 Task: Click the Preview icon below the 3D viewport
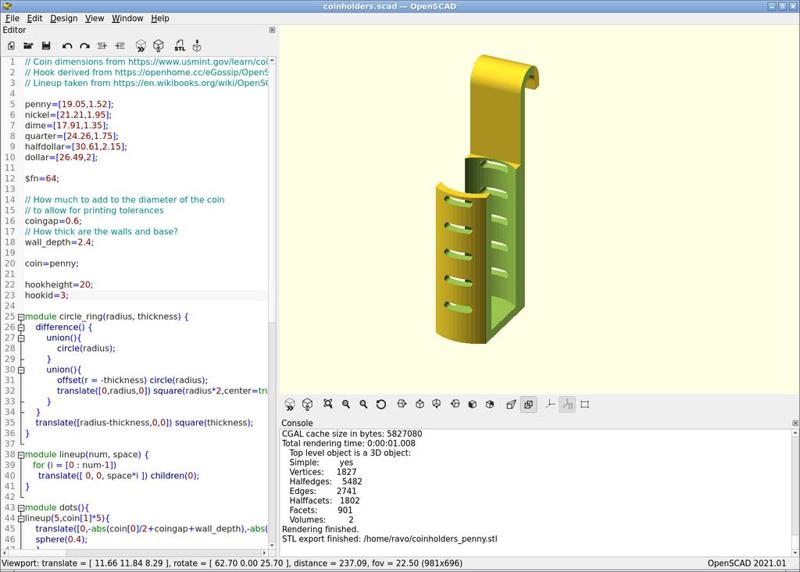(290, 405)
